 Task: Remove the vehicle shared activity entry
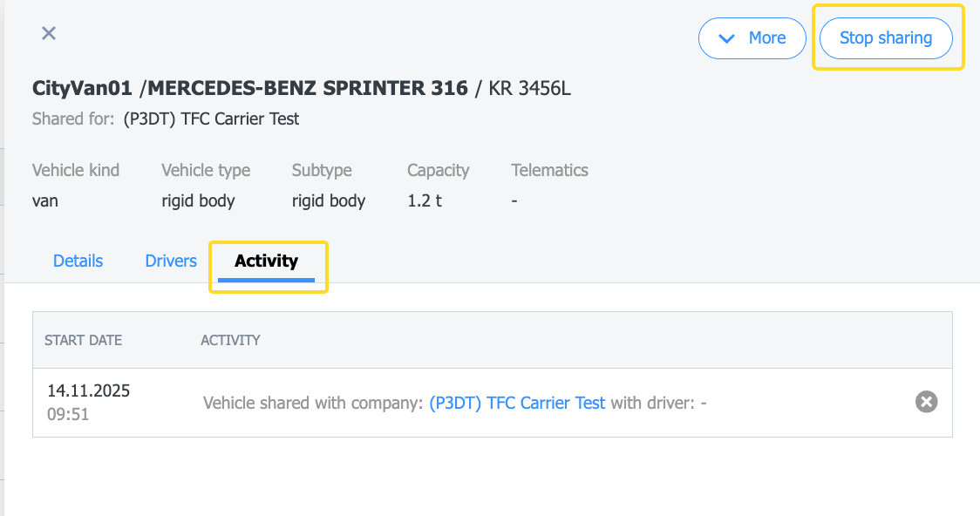point(926,402)
